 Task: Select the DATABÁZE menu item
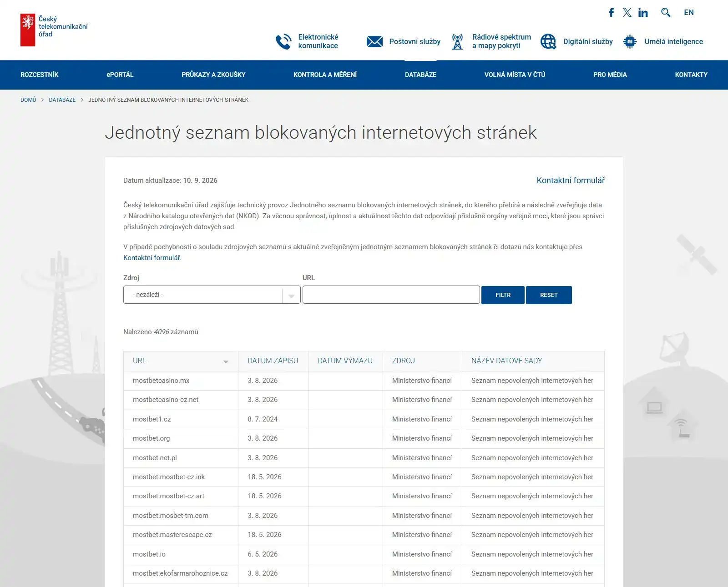(x=420, y=75)
